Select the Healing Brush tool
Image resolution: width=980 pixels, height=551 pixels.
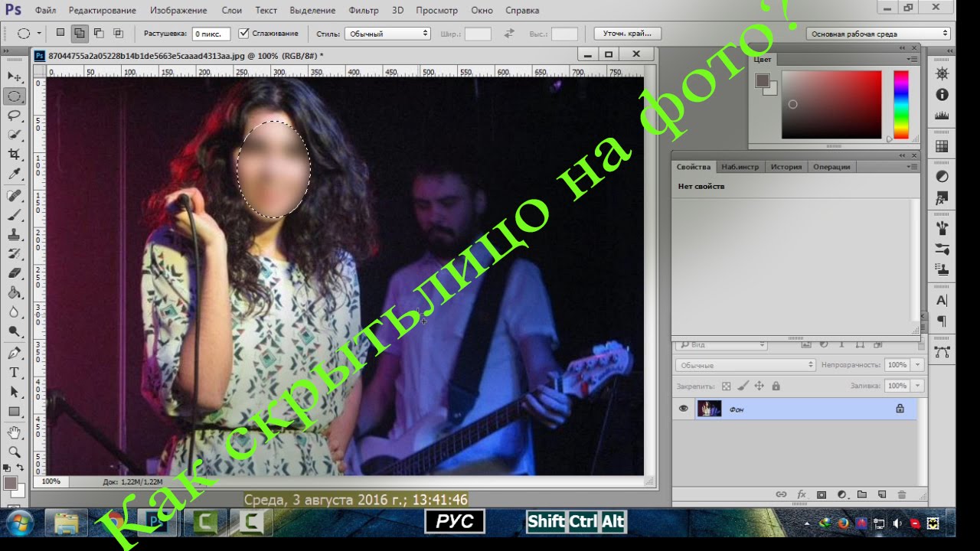tap(14, 196)
